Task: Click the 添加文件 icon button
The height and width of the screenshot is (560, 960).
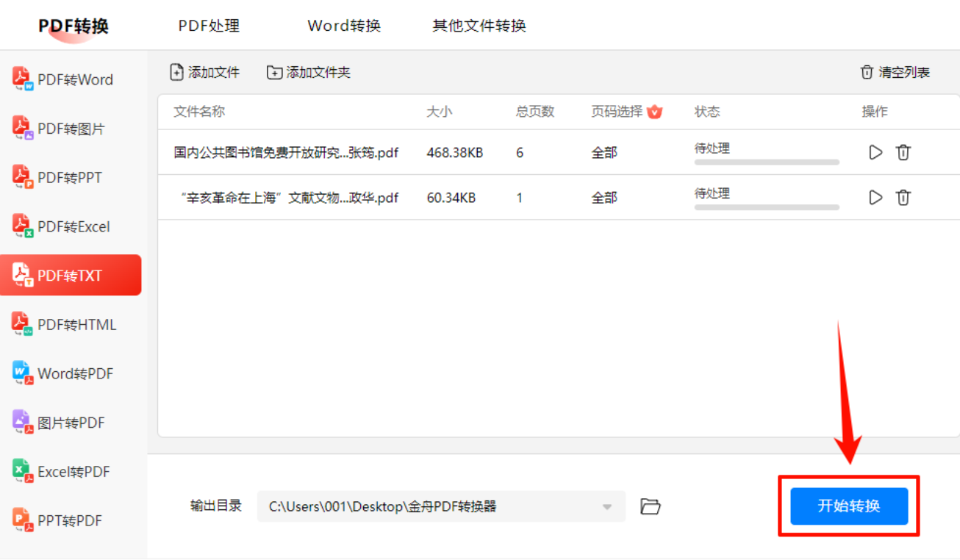Action: point(205,72)
